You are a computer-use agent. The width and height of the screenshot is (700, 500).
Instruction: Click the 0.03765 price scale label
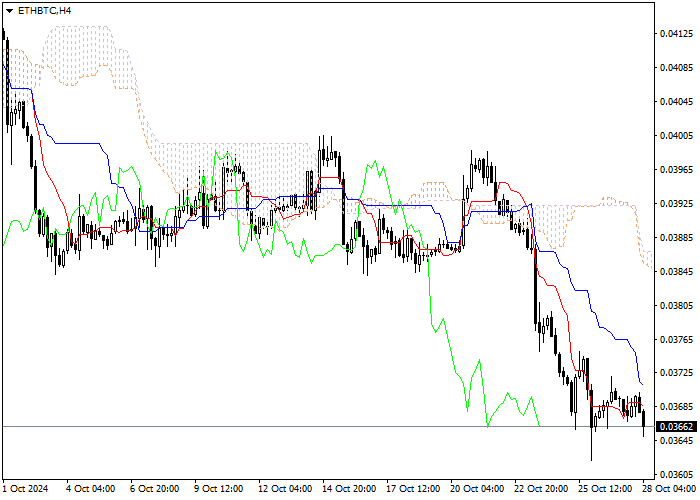point(677,340)
